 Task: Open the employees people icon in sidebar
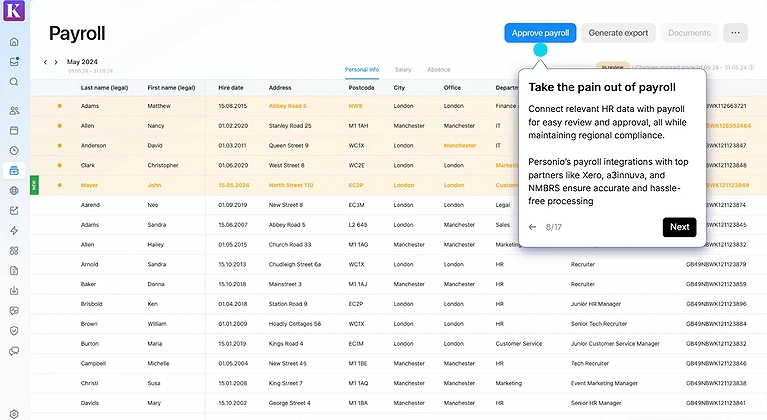tap(14, 111)
